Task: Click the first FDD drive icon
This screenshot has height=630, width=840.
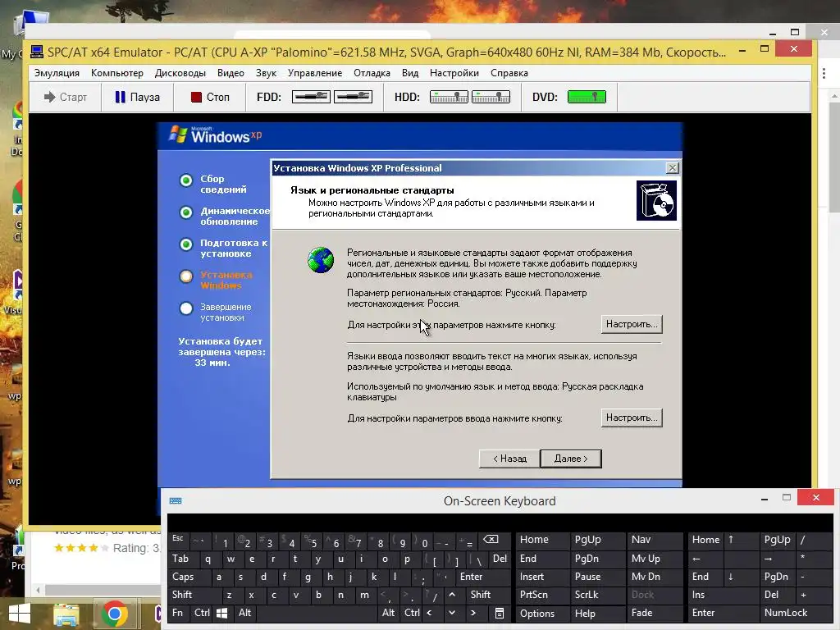Action: click(x=311, y=97)
